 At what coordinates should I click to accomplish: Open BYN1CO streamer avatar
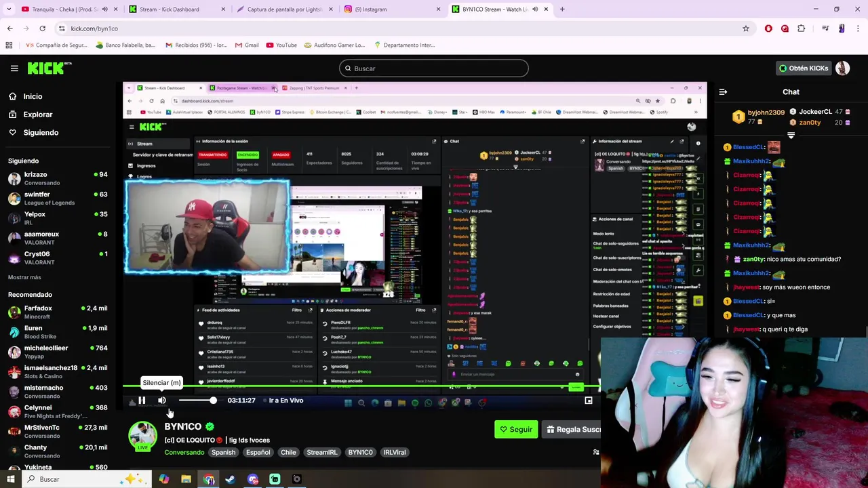coord(143,435)
